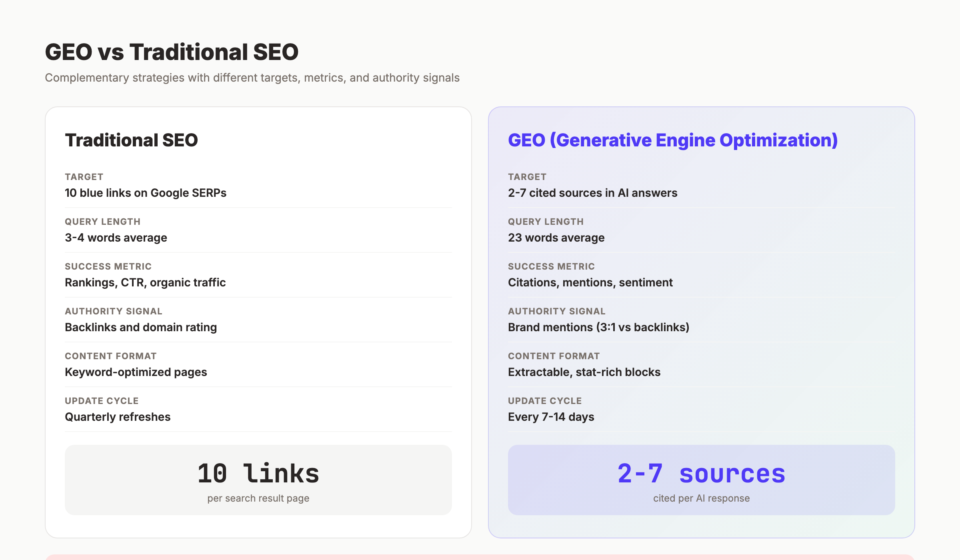The image size is (960, 560).
Task: Select "3-4 words average" under Query Length
Action: (x=116, y=237)
